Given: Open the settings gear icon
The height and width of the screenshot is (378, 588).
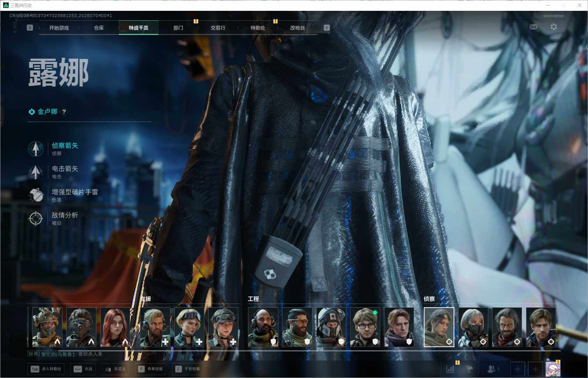Looking at the screenshot, I should (x=554, y=27).
